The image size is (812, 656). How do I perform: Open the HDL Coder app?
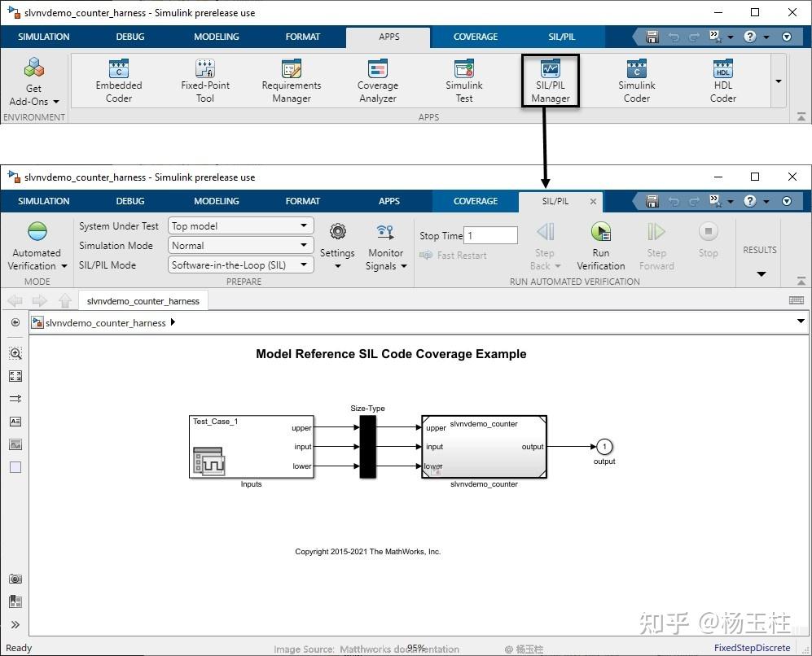(x=722, y=81)
